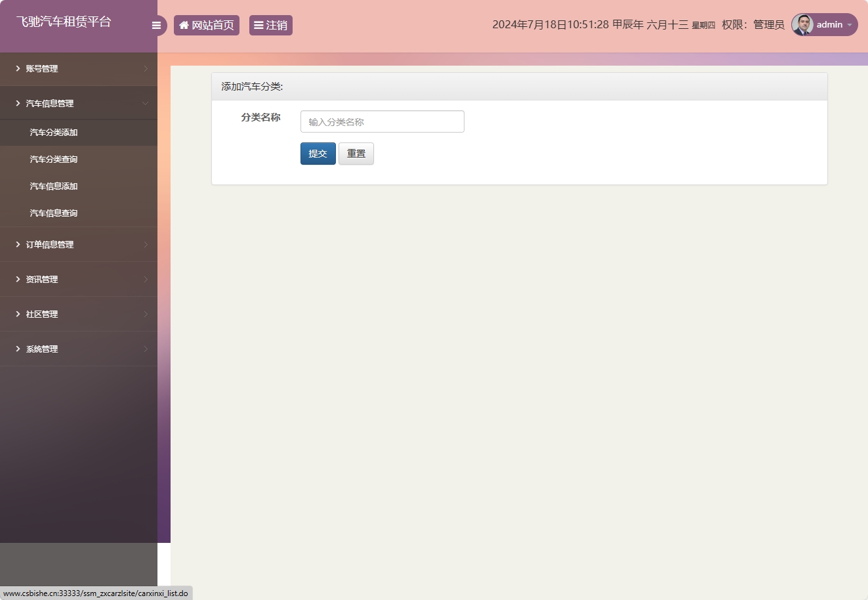Click the admin avatar picture
868x600 pixels.
[802, 24]
